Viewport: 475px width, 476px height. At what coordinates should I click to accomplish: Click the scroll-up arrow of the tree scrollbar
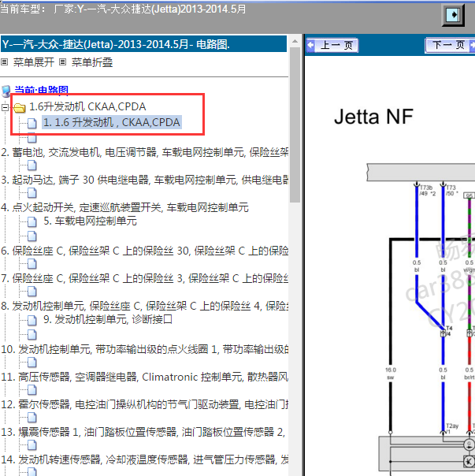pyautogui.click(x=295, y=41)
